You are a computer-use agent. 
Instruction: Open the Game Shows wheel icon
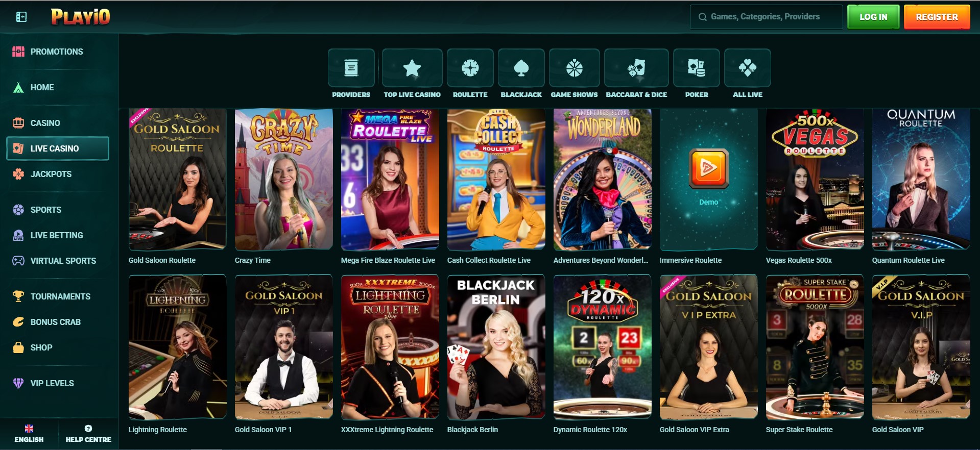[x=574, y=68]
